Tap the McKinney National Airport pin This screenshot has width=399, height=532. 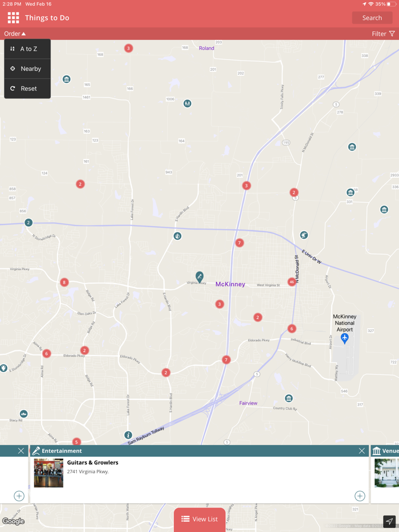click(344, 338)
